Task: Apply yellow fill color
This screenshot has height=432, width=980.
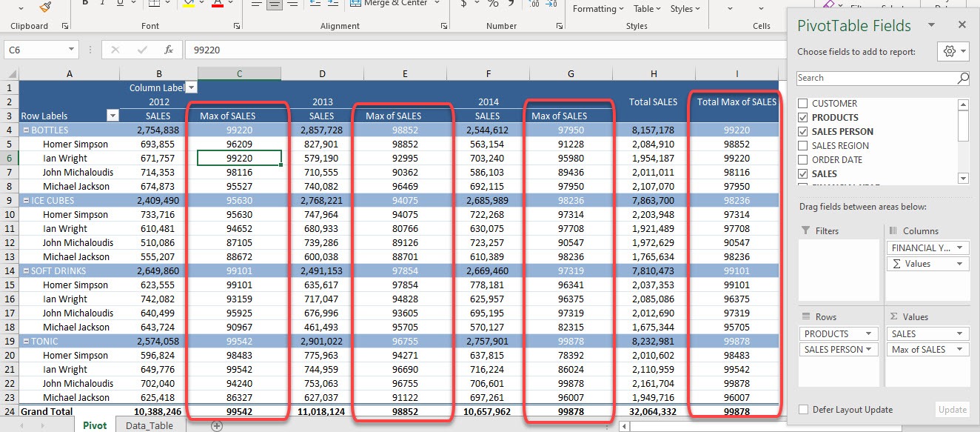Action: (x=188, y=3)
